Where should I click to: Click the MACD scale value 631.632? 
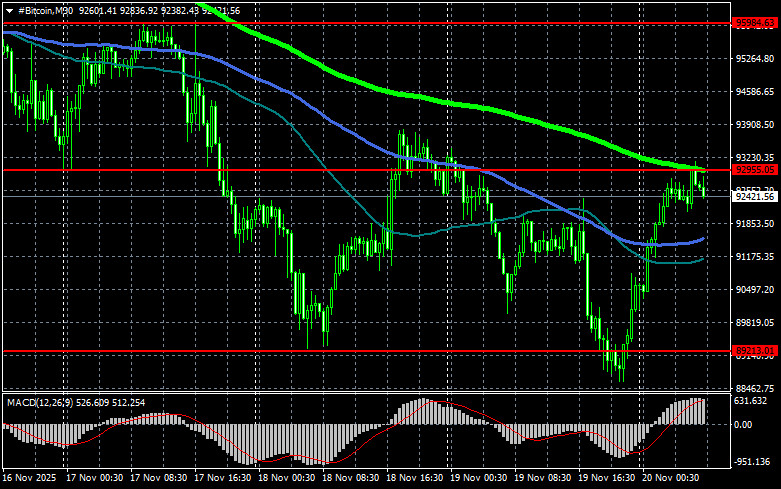coord(751,401)
